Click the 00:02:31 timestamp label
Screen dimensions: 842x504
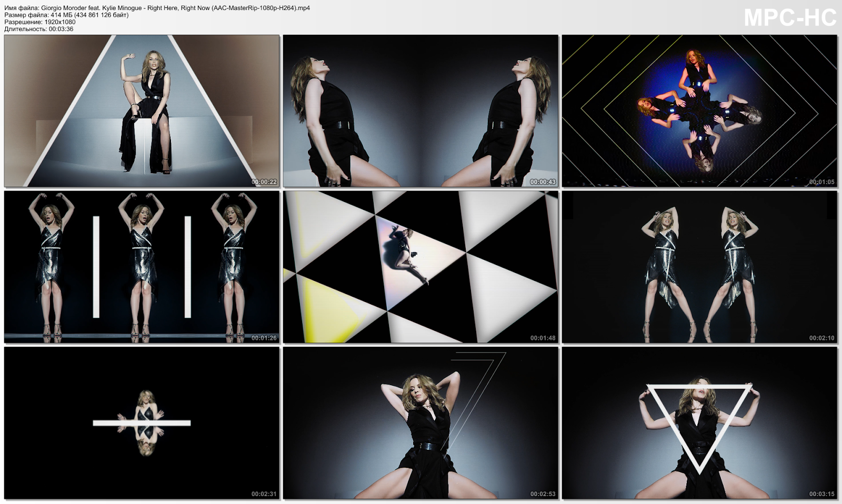click(x=264, y=494)
